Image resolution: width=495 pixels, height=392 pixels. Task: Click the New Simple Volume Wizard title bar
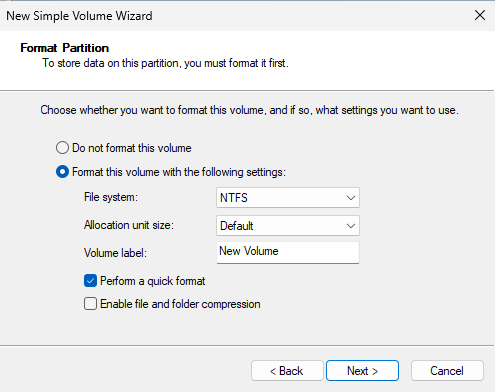(233, 16)
